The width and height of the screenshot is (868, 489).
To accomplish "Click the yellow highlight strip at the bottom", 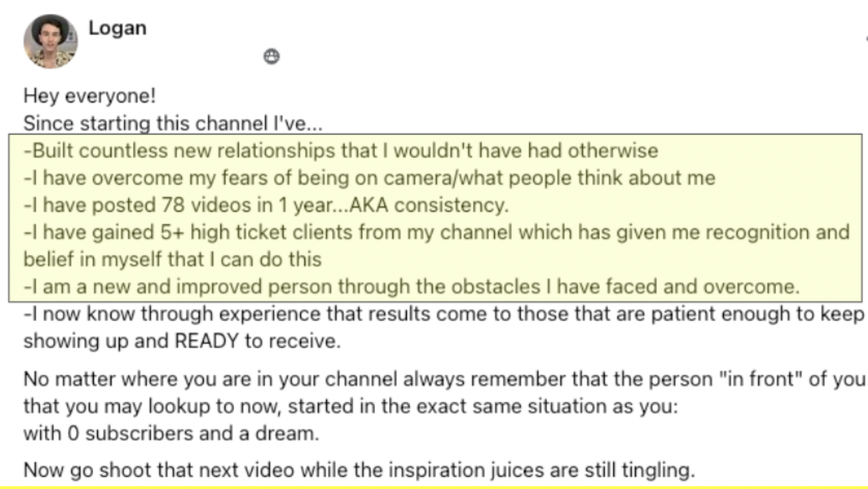I will [434, 486].
